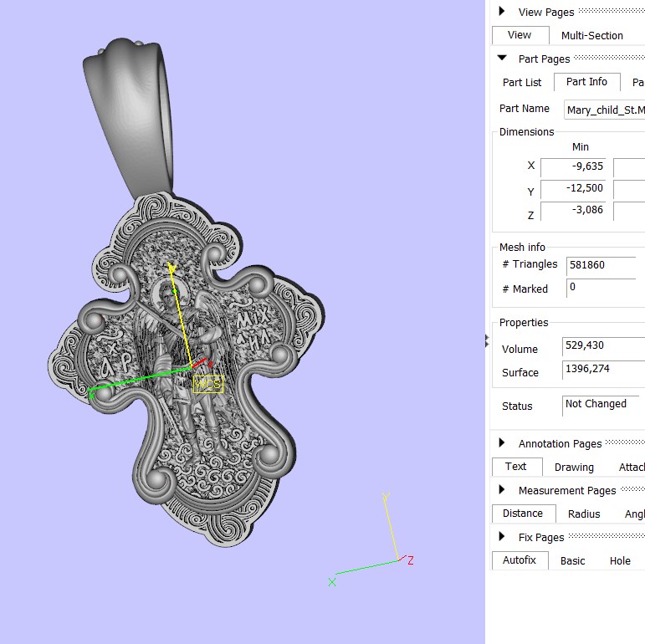Viewport: 645px width, 644px height.
Task: Click the Mesh info group label
Action: point(522,248)
